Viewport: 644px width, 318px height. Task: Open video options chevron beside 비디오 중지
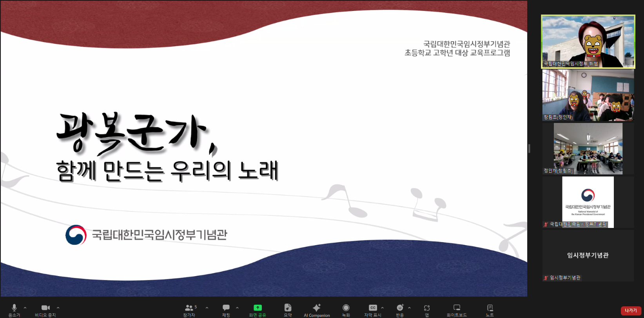(58, 308)
